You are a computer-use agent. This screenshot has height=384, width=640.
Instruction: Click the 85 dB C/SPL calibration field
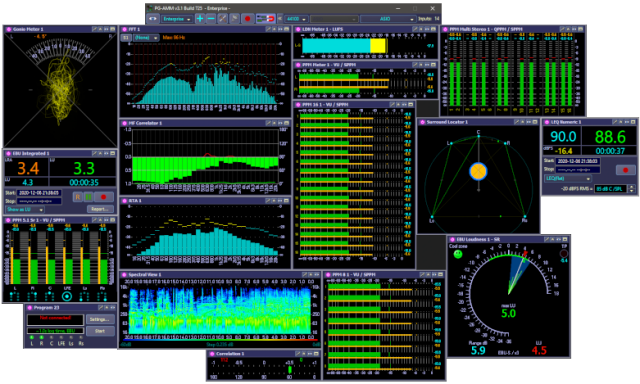pyautogui.click(x=611, y=189)
